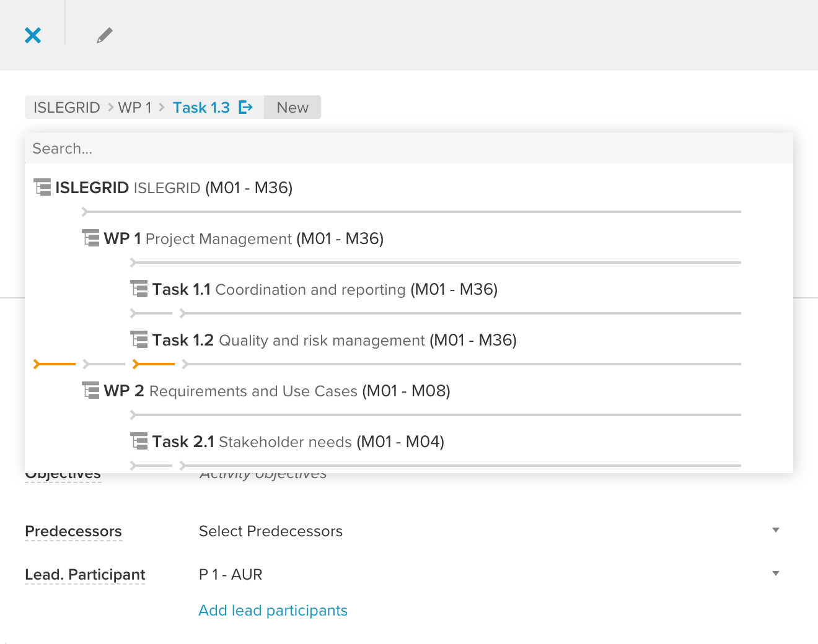This screenshot has height=644, width=818.
Task: Click the hierarchy icon beside ISLEGRID row
Action: (42, 187)
